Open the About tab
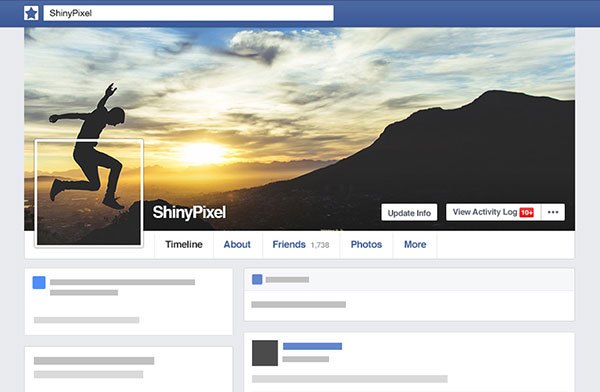The width and height of the screenshot is (600, 392). 237,244
